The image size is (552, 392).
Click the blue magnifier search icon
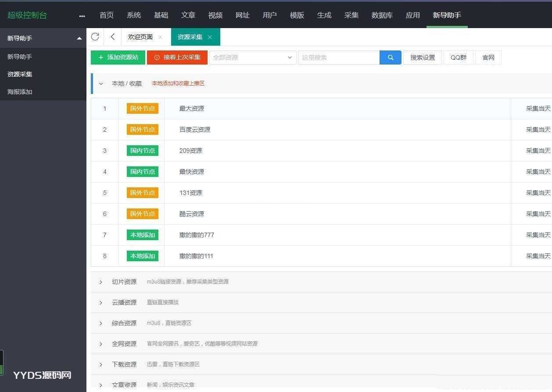(390, 57)
